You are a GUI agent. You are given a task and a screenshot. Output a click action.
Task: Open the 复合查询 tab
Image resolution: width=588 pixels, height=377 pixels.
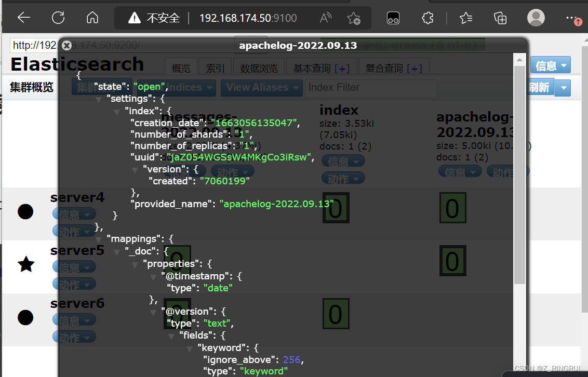(394, 68)
